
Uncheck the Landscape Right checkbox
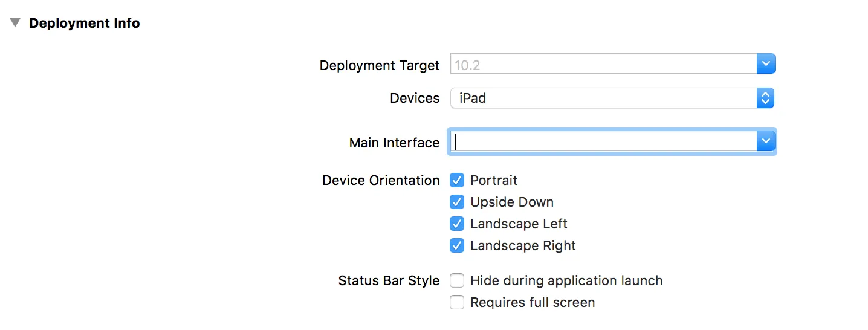point(457,245)
